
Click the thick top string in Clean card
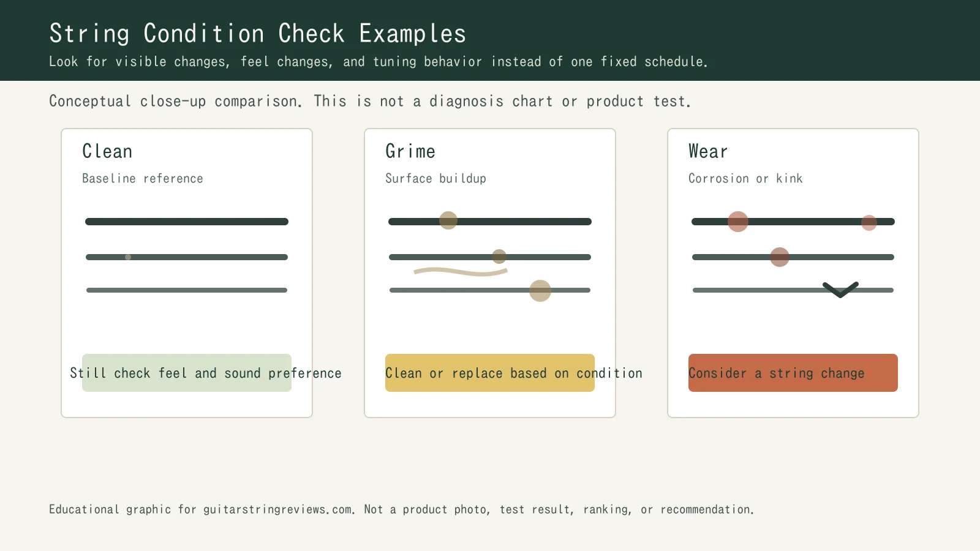187,222
